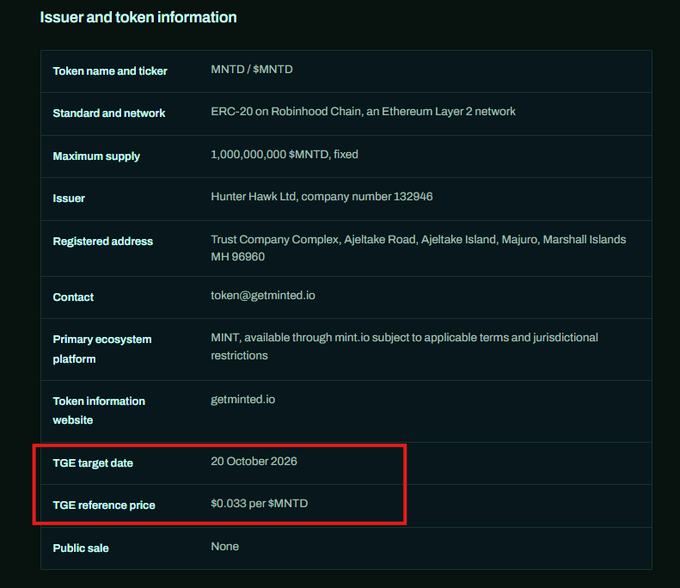The height and width of the screenshot is (588, 680).
Task: Click the 'Trust Company Complex, Ajeltake Road' address text
Action: [x=418, y=248]
